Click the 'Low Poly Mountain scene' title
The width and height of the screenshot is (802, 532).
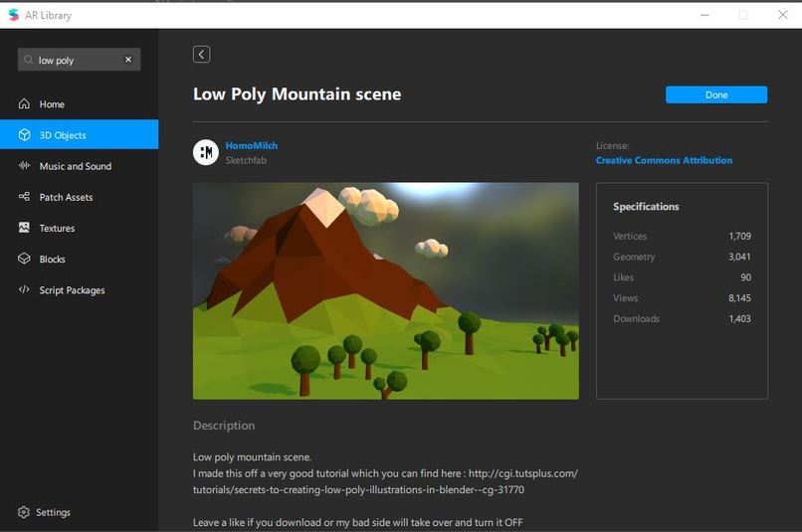coord(298,94)
